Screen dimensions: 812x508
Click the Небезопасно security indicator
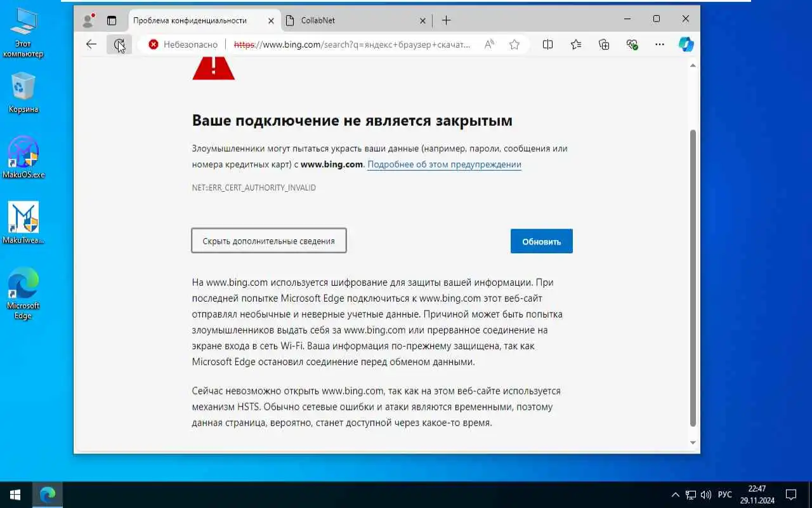[183, 44]
